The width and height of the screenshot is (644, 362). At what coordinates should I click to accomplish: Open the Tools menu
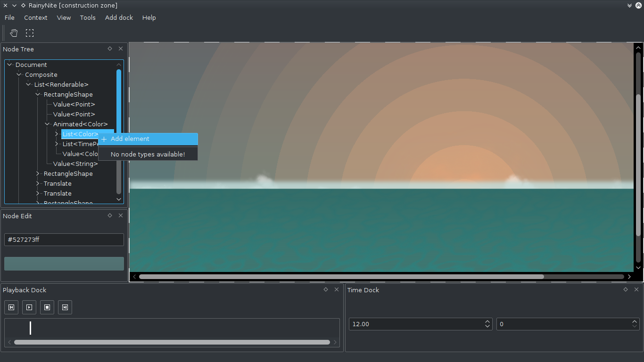[88, 17]
